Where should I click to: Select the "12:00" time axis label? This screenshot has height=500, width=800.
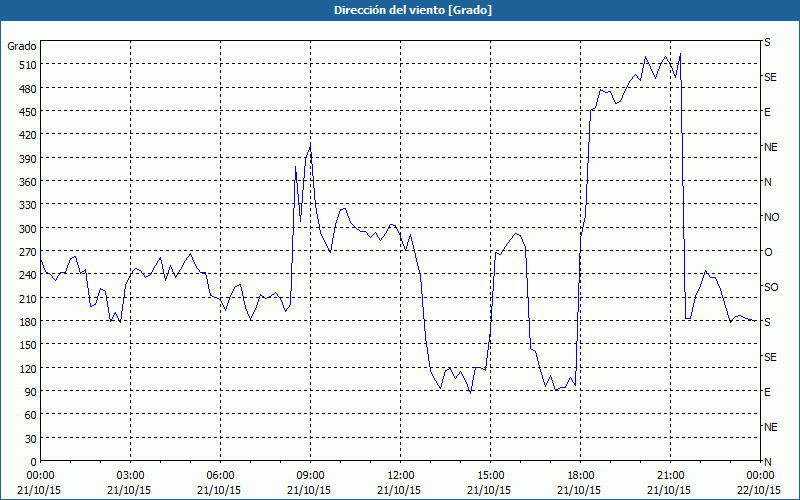pyautogui.click(x=401, y=476)
